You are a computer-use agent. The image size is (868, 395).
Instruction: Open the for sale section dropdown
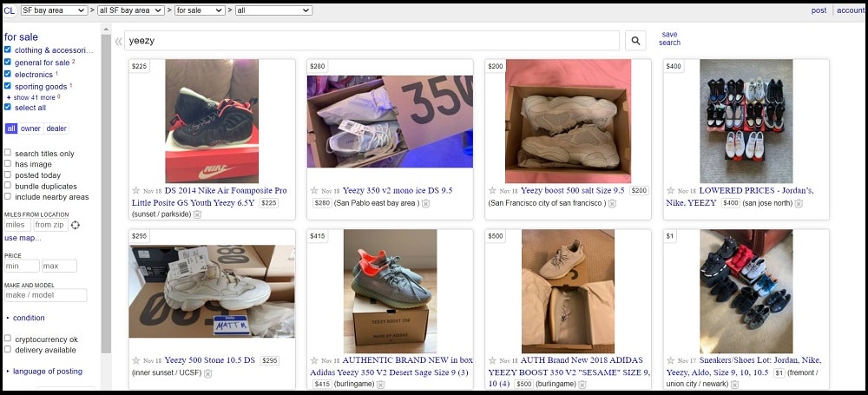pos(200,10)
